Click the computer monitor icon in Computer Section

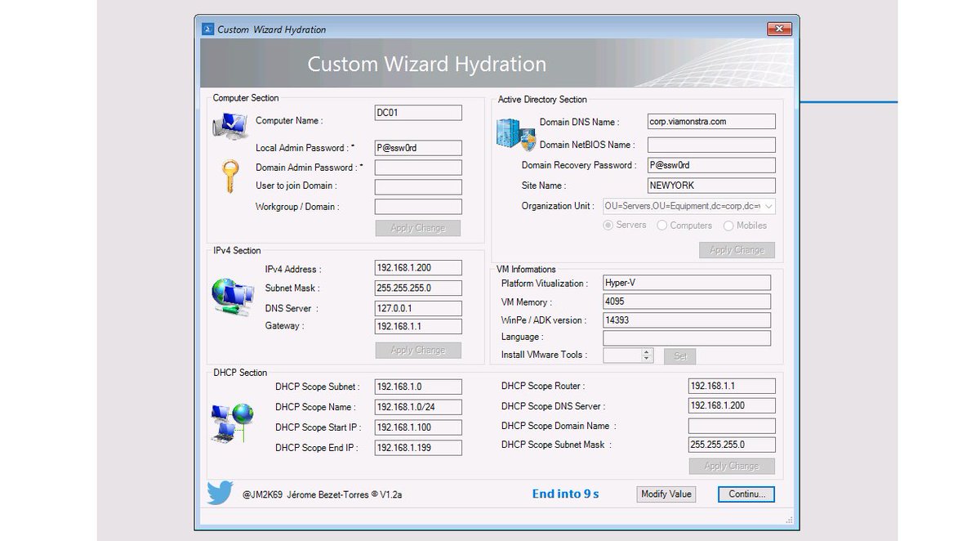(x=230, y=127)
